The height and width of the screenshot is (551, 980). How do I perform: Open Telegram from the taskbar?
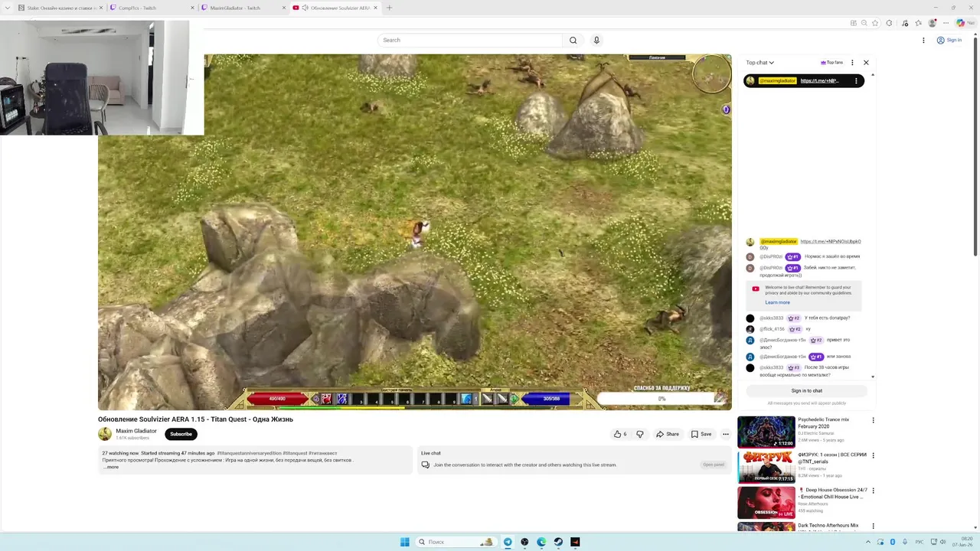coord(508,542)
